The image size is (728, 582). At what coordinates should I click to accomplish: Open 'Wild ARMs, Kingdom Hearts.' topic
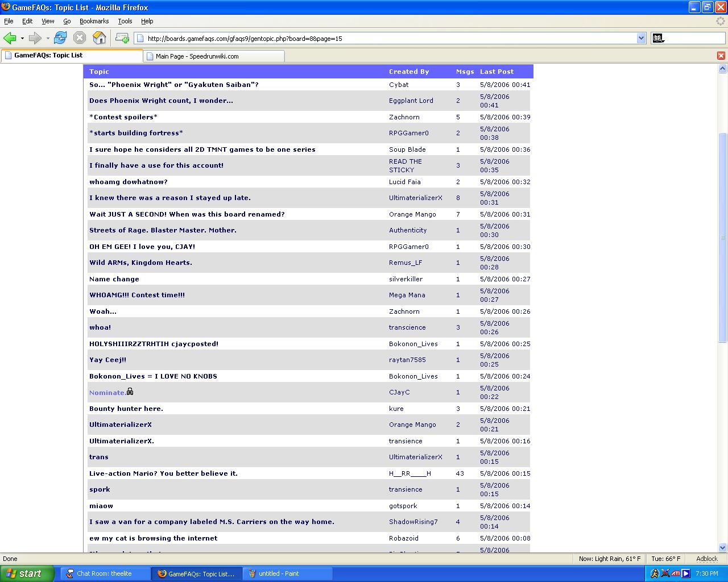tap(140, 263)
